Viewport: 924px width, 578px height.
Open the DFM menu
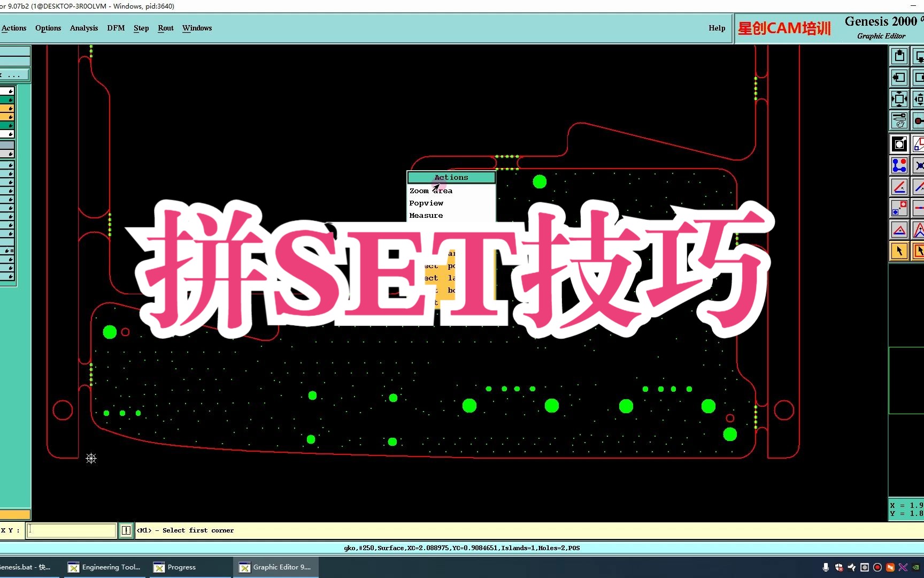coord(115,28)
